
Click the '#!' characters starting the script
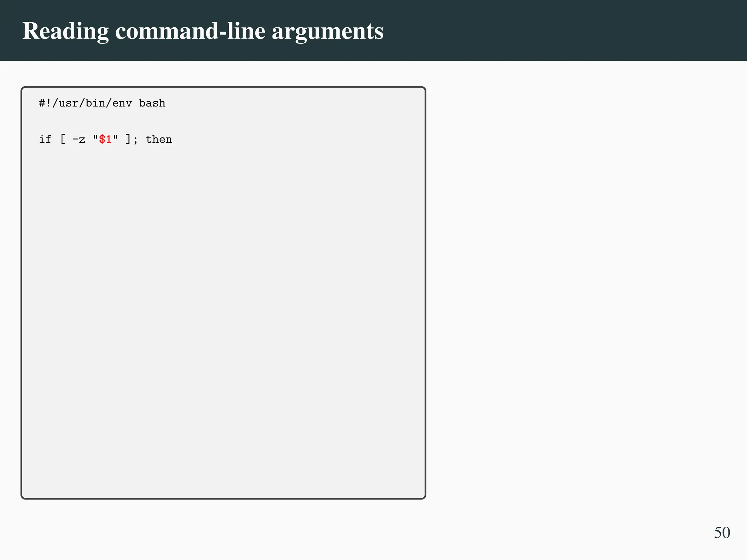(x=45, y=103)
